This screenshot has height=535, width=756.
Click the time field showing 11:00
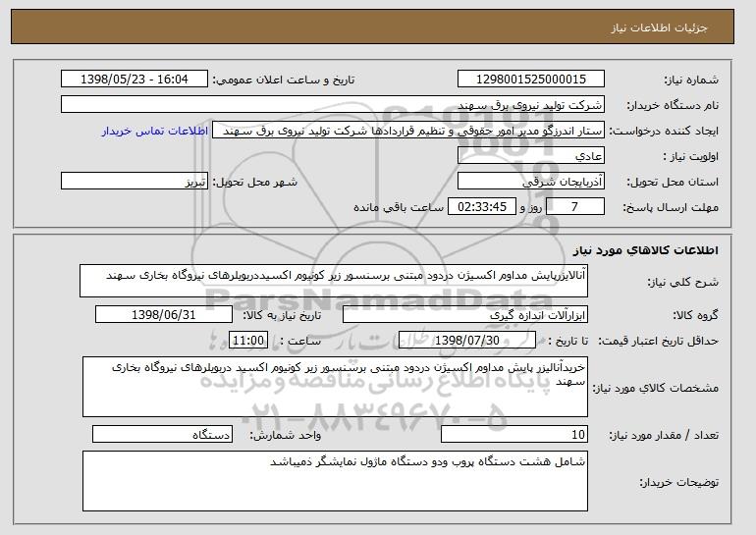click(248, 341)
